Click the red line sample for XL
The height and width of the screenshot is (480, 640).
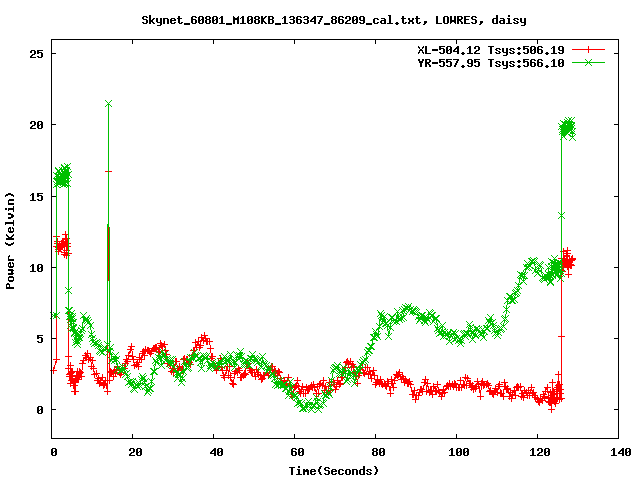(588, 50)
